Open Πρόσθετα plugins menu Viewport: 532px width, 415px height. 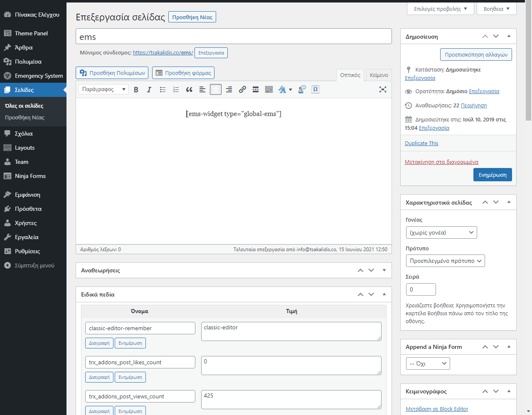pyautogui.click(x=33, y=209)
